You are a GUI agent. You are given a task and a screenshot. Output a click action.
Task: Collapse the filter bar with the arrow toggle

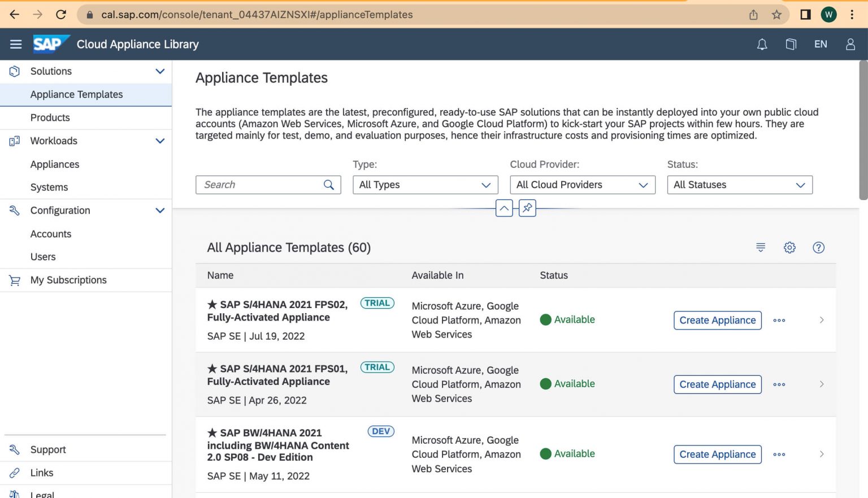(504, 208)
